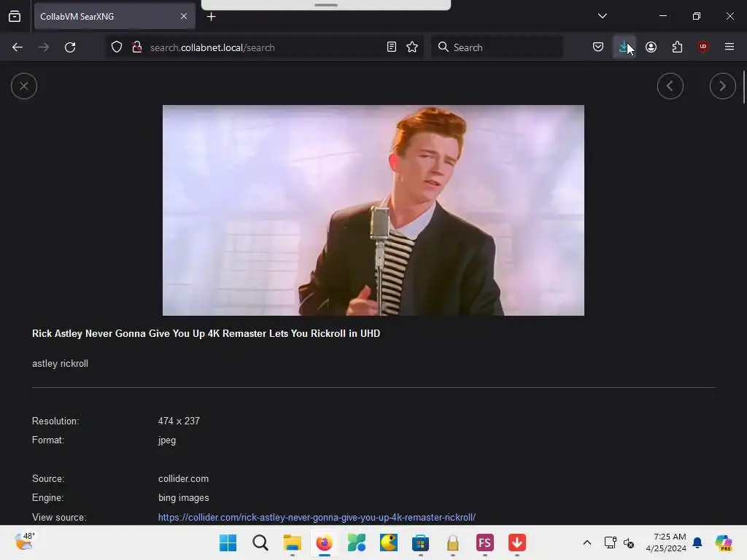
Task: Click muted volume tray icon
Action: pyautogui.click(x=628, y=542)
